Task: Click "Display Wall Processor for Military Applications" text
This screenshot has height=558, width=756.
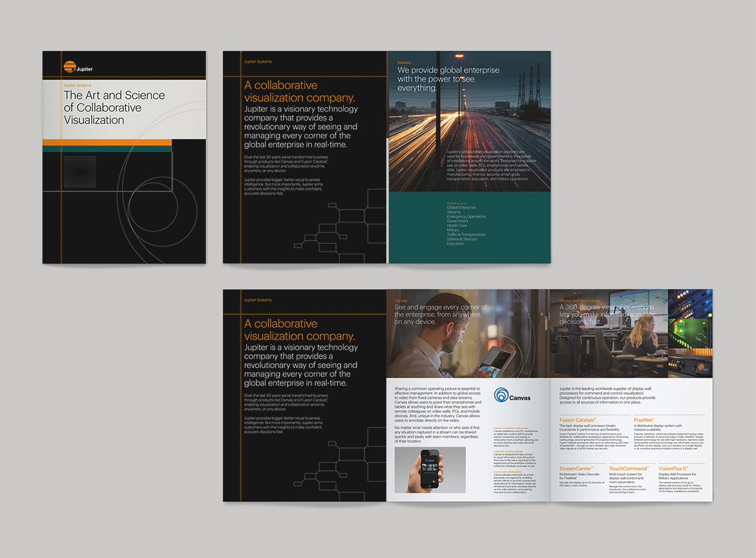Action: coord(677,477)
